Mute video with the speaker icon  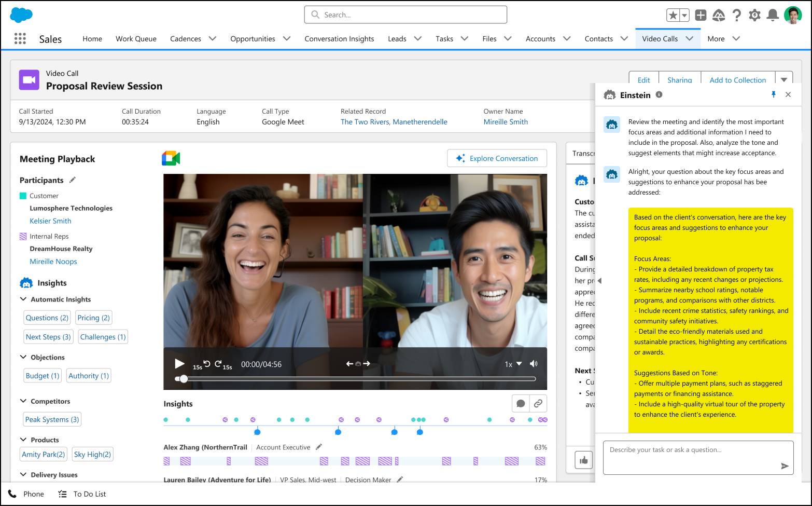coord(534,364)
